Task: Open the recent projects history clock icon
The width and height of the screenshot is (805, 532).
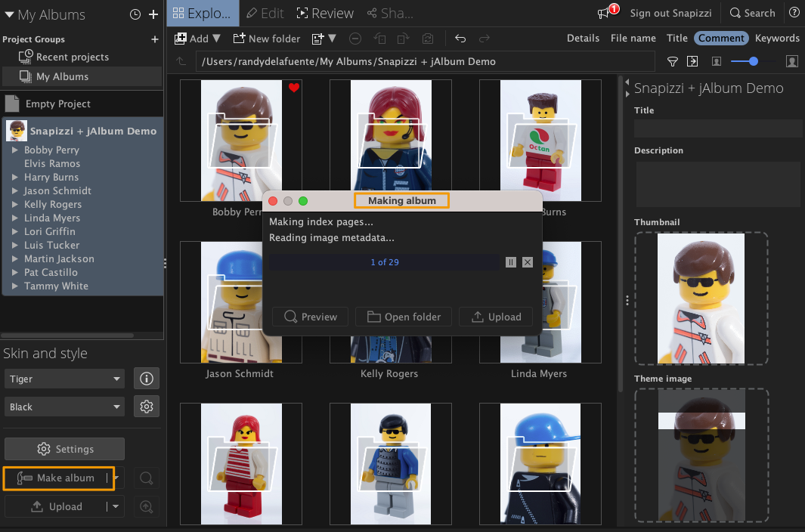Action: tap(135, 14)
